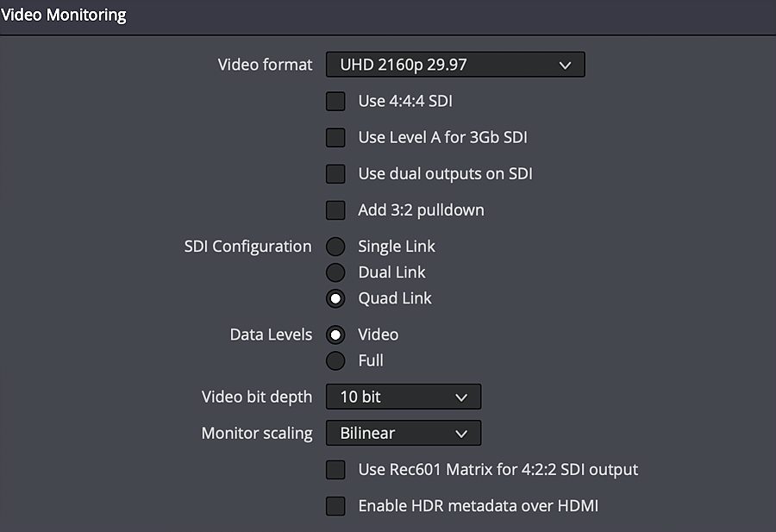Open the Video format dropdown
Viewport: 776px width, 532px height.
[x=455, y=65]
